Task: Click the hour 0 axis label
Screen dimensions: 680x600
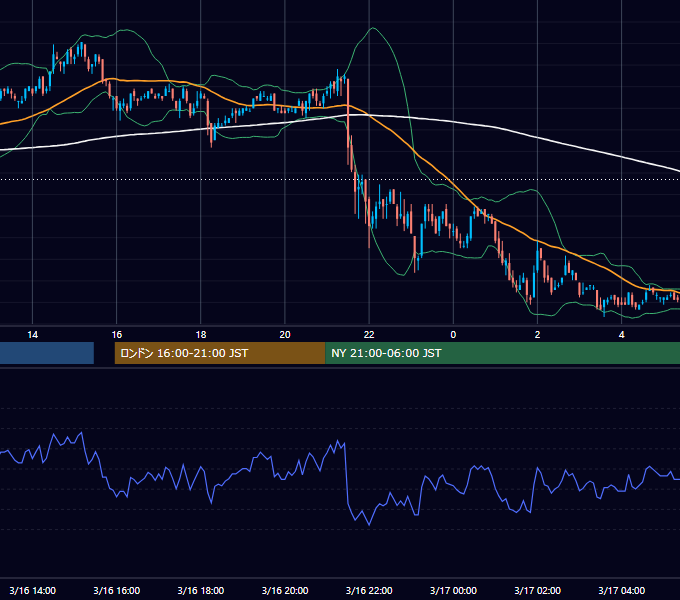Action: [453, 335]
